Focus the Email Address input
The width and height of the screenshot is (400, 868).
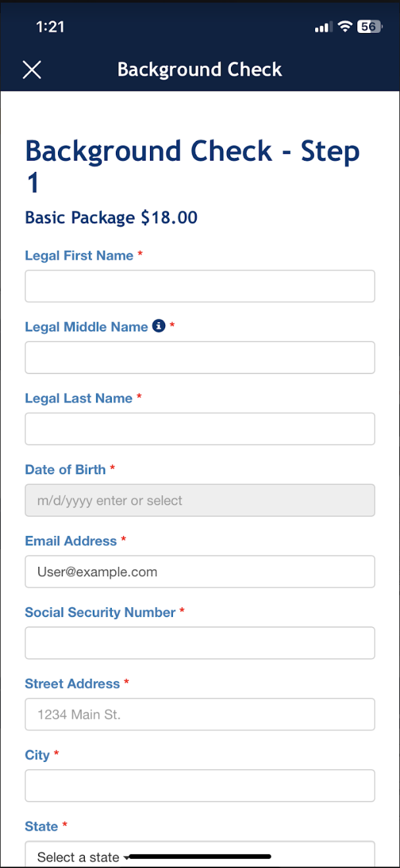click(x=199, y=572)
